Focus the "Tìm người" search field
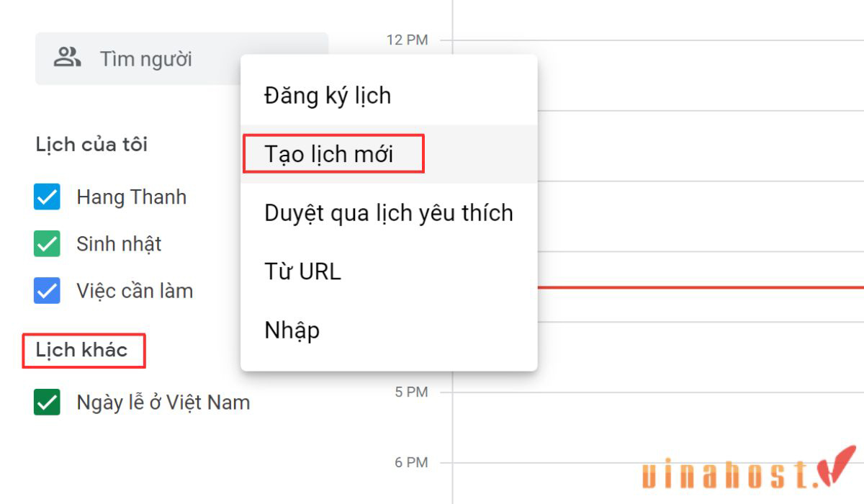 [181, 58]
